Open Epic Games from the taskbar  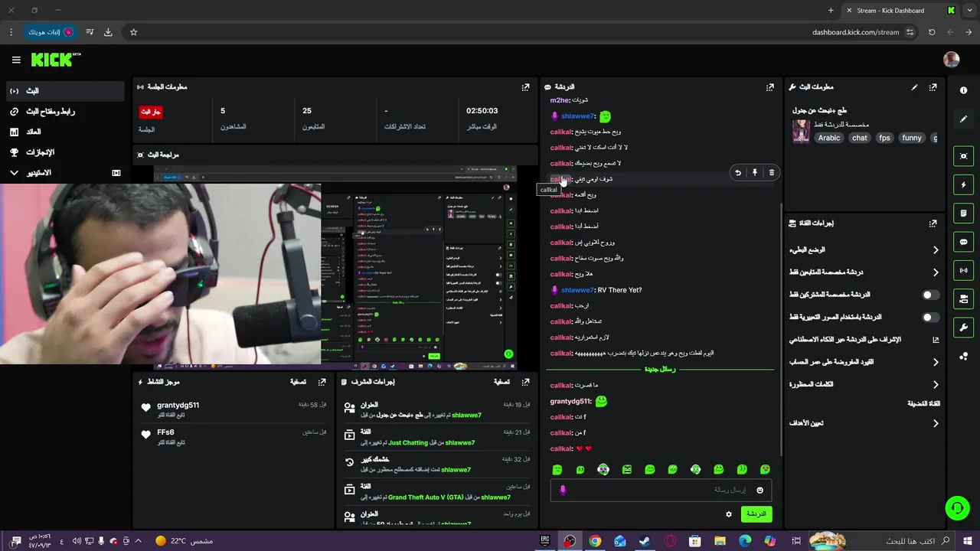pos(545,541)
